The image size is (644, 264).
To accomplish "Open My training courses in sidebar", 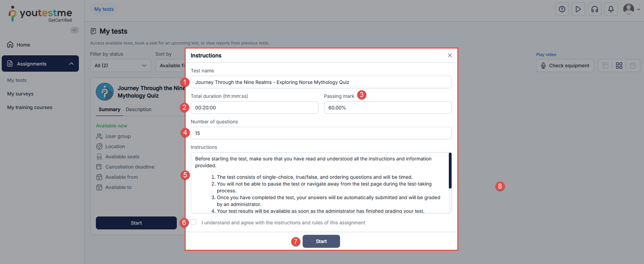I will (x=30, y=107).
